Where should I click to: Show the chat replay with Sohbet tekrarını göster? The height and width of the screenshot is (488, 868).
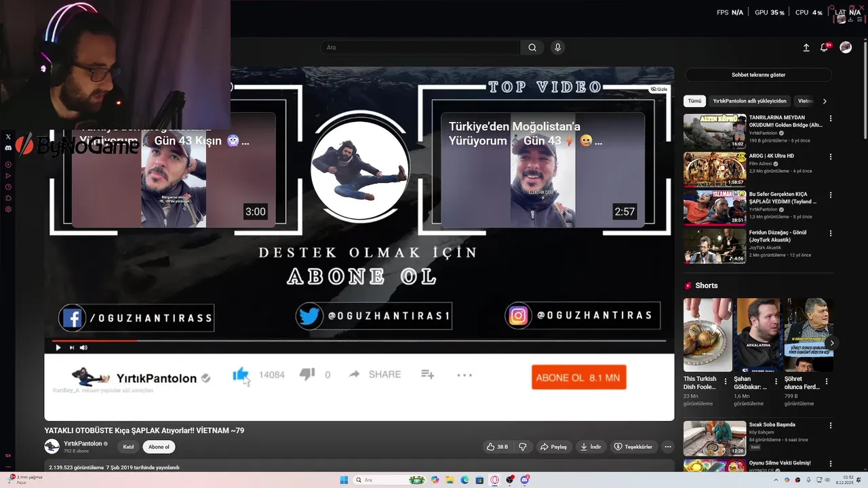pos(758,75)
